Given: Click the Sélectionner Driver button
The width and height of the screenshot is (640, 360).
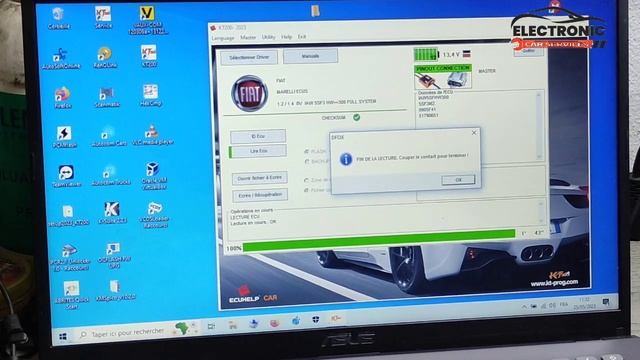Looking at the screenshot, I should (249, 58).
